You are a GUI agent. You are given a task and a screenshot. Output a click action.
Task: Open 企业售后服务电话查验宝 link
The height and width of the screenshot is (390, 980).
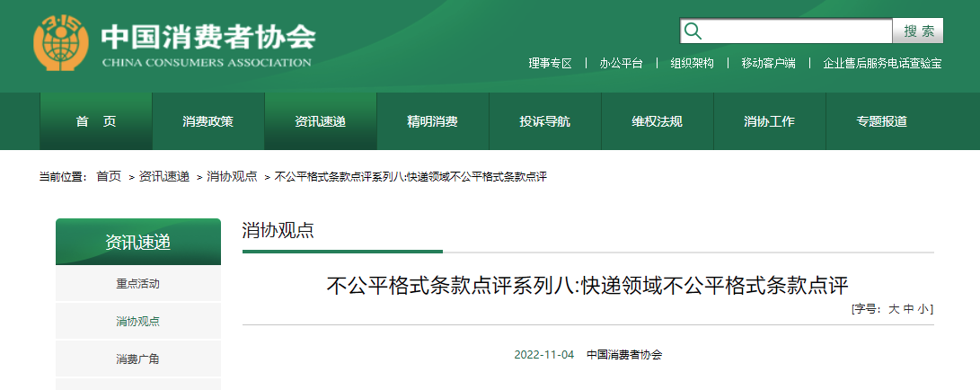click(x=882, y=63)
